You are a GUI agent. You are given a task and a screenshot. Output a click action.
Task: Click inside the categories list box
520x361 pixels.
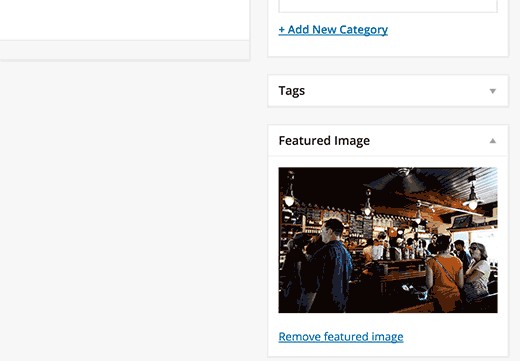click(388, 6)
